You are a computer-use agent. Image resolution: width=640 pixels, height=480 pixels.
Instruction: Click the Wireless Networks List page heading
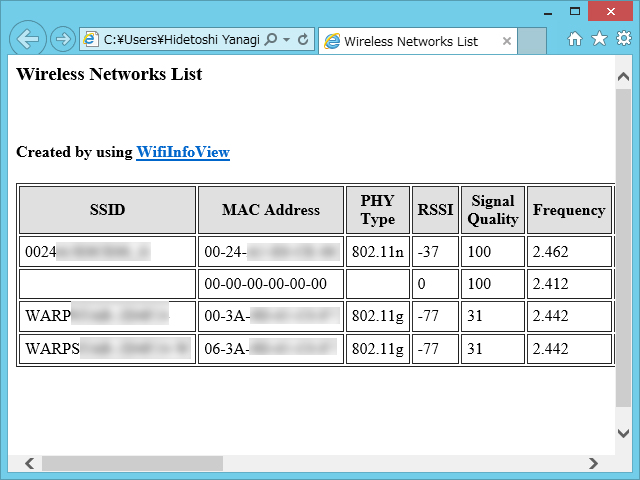pos(109,74)
